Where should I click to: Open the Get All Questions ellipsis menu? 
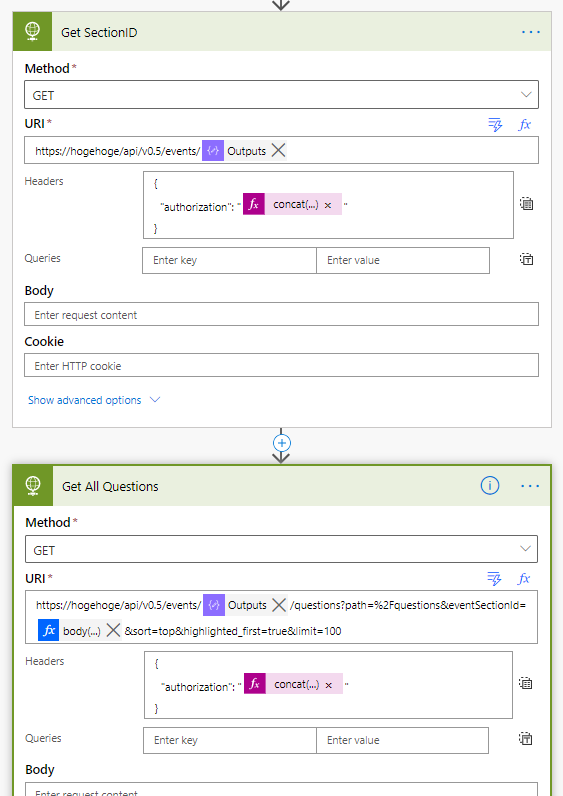(529, 486)
